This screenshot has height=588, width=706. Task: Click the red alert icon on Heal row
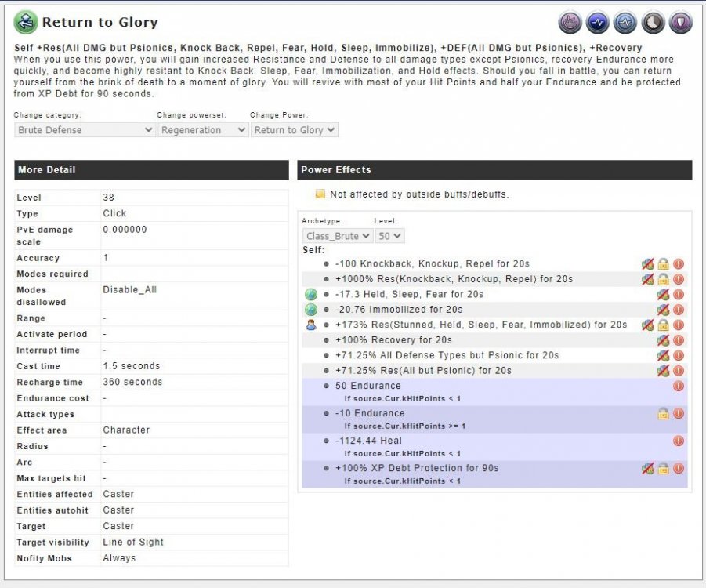pyautogui.click(x=679, y=441)
